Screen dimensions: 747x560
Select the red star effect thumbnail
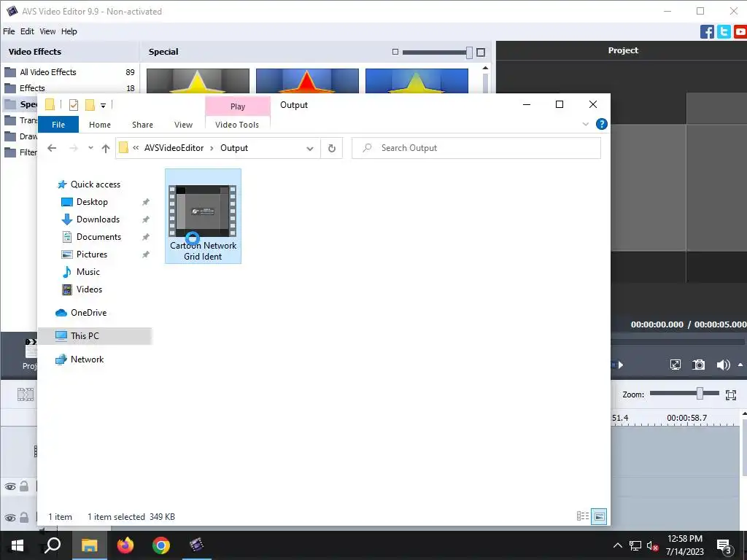[x=307, y=81]
